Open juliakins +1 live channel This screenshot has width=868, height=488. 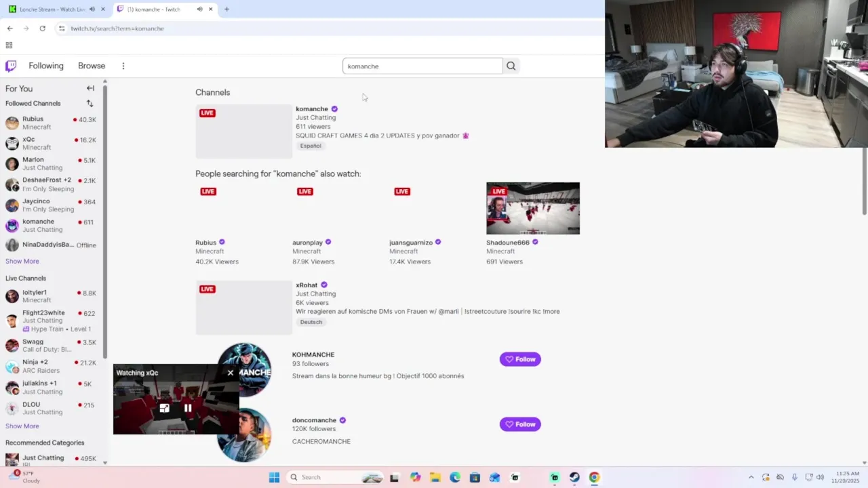click(51, 387)
